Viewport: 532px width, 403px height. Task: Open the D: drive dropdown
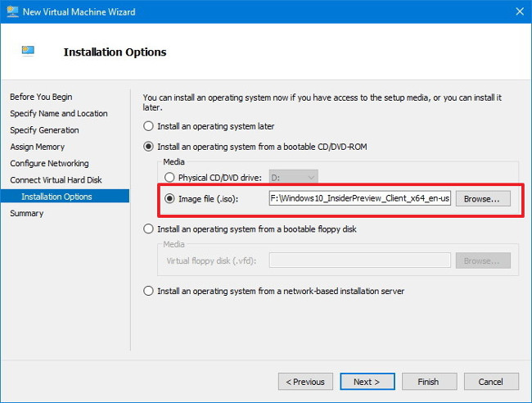[294, 177]
